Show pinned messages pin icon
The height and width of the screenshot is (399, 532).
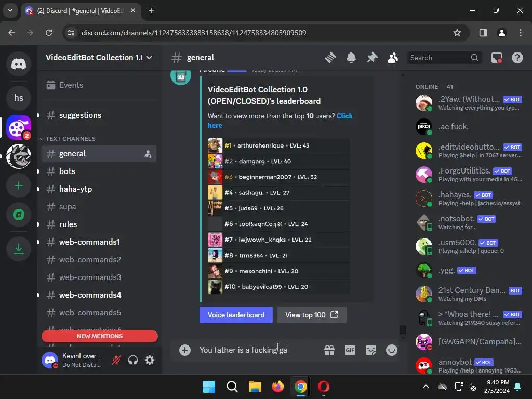coord(372,58)
